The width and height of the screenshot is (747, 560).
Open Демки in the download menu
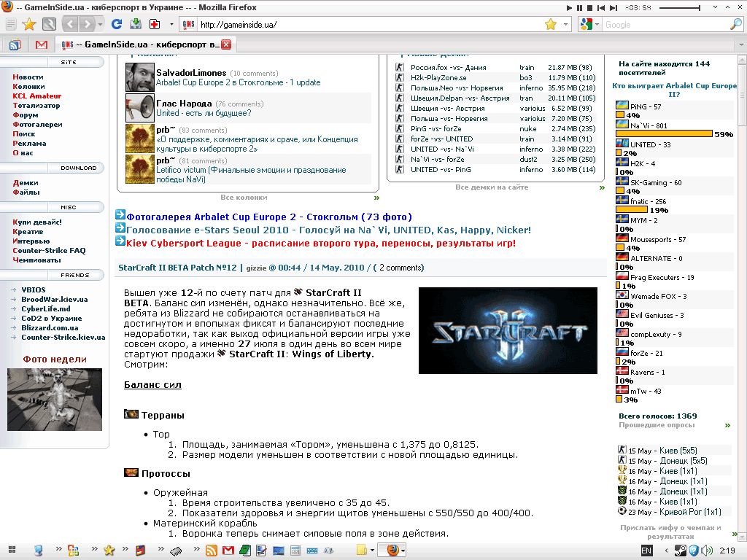coord(26,183)
